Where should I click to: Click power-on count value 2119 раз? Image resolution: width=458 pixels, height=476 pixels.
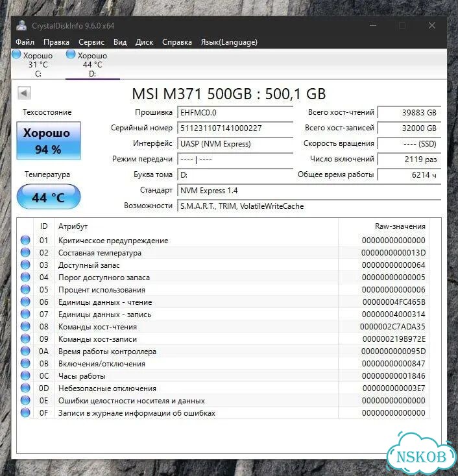(x=409, y=159)
